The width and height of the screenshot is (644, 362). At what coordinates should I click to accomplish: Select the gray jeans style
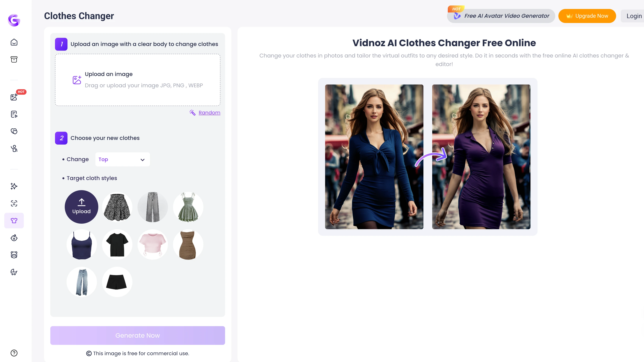click(x=153, y=207)
